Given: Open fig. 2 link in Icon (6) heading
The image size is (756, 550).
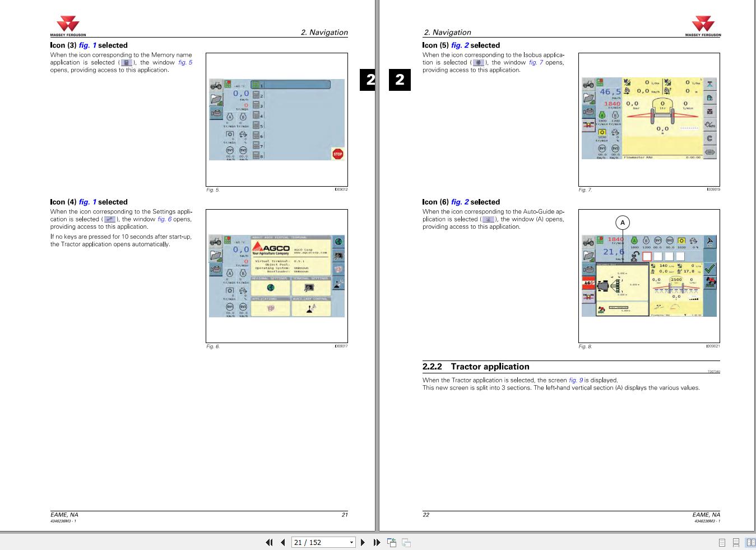Looking at the screenshot, I should coord(460,202).
